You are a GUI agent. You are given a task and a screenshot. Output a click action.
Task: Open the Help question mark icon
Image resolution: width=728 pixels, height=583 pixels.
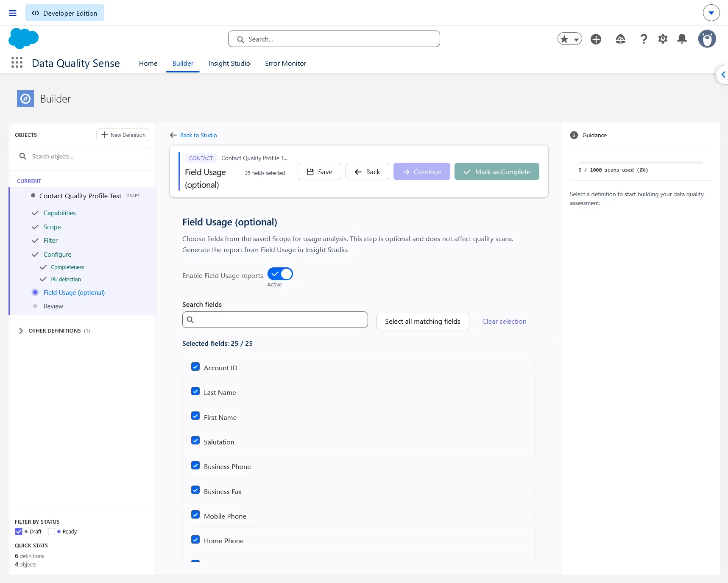tap(644, 39)
